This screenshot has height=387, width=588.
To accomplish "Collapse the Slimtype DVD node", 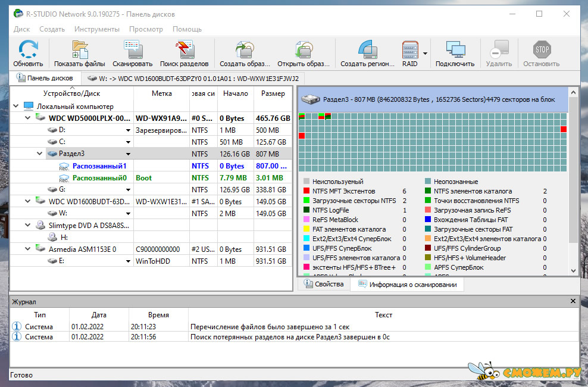I will pyautogui.click(x=28, y=226).
